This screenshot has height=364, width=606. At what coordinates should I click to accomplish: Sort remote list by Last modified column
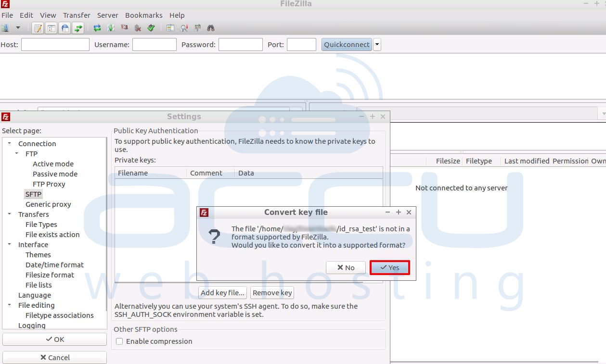[527, 161]
